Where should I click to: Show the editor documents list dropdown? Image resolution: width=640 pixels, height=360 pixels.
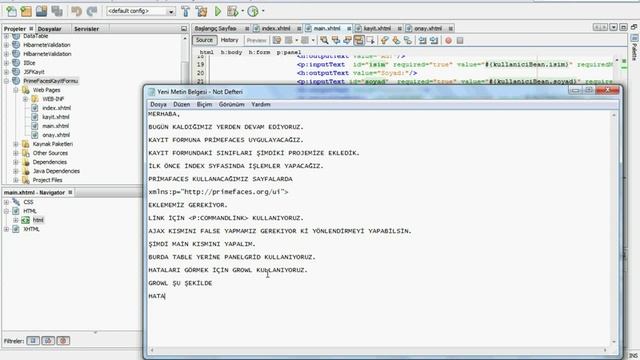613,27
